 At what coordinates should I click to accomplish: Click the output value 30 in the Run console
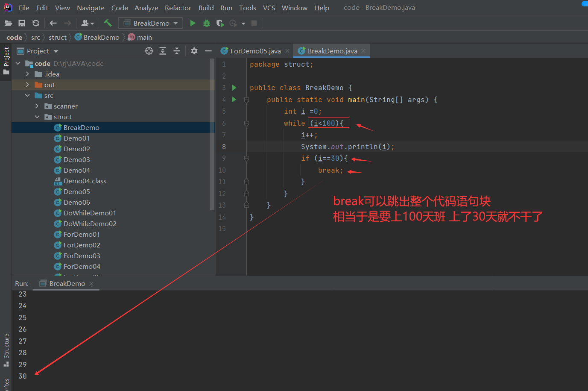23,376
